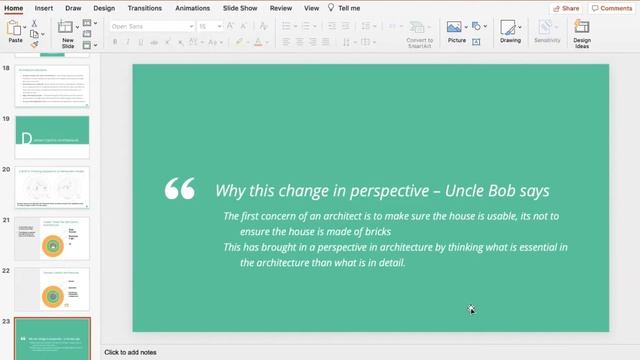Justify text alignment

click(325, 42)
